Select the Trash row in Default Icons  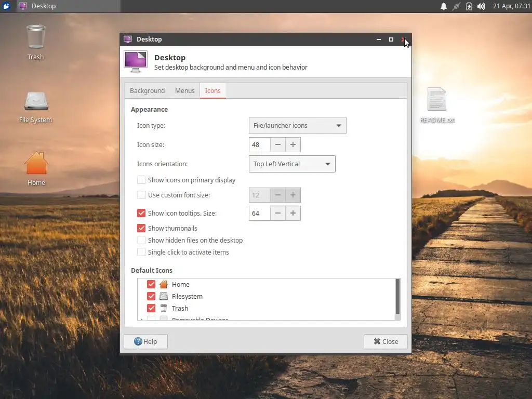267,308
